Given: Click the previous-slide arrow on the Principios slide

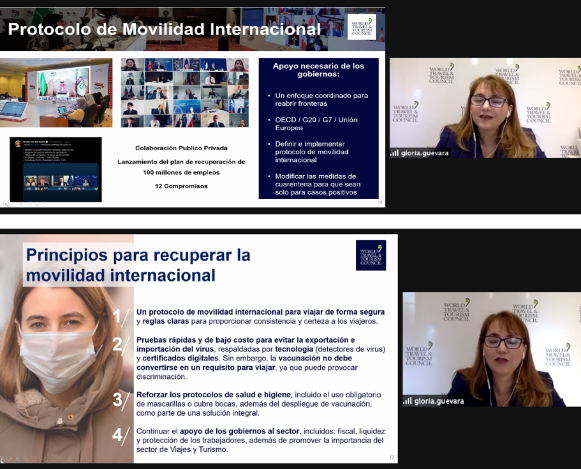Looking at the screenshot, I should click(x=2, y=459).
